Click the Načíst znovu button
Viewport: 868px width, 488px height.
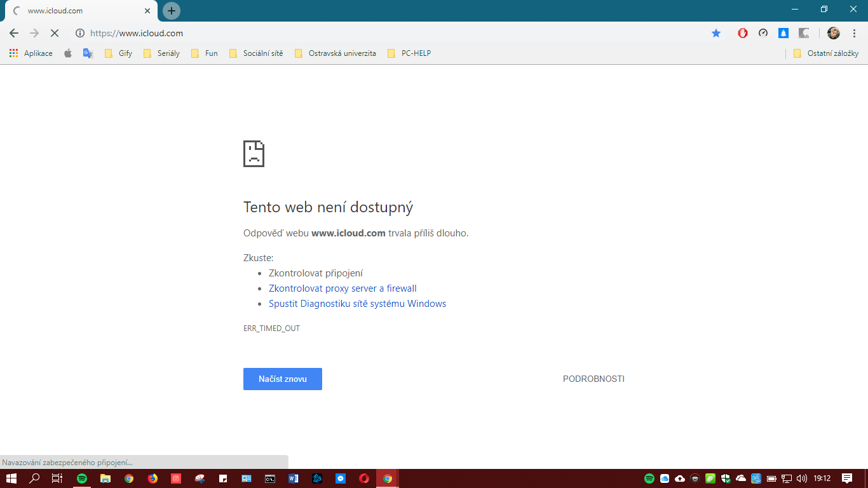[282, 379]
